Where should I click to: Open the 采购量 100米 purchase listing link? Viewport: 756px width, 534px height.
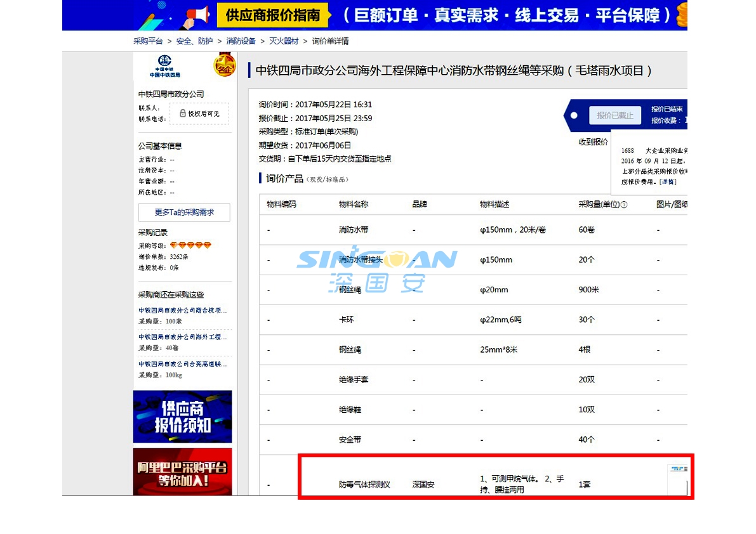pyautogui.click(x=183, y=311)
